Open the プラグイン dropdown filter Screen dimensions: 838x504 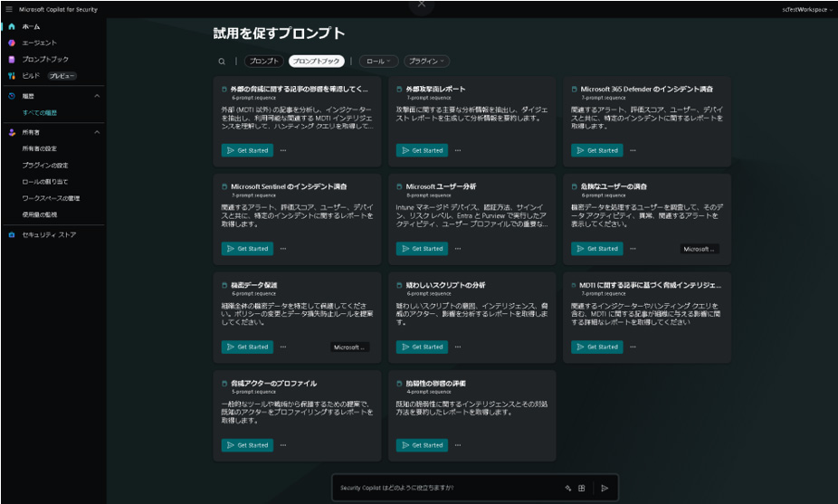[x=426, y=62]
